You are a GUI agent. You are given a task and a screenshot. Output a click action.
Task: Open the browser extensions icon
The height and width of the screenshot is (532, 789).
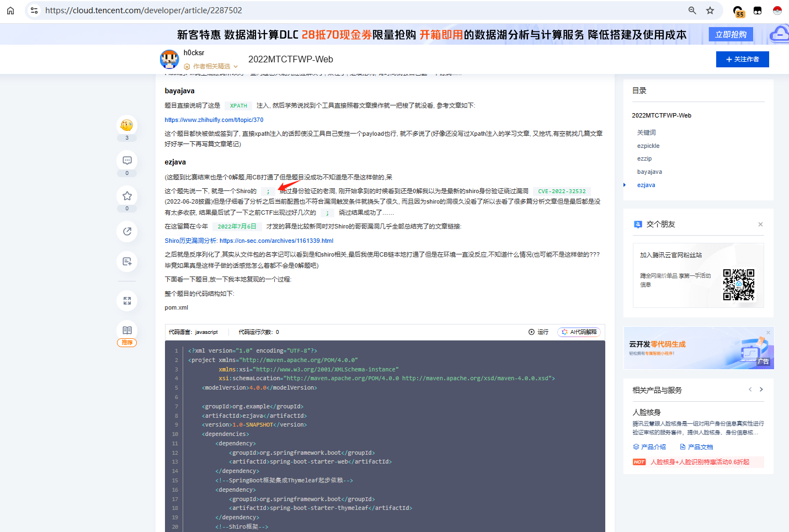pyautogui.click(x=758, y=10)
